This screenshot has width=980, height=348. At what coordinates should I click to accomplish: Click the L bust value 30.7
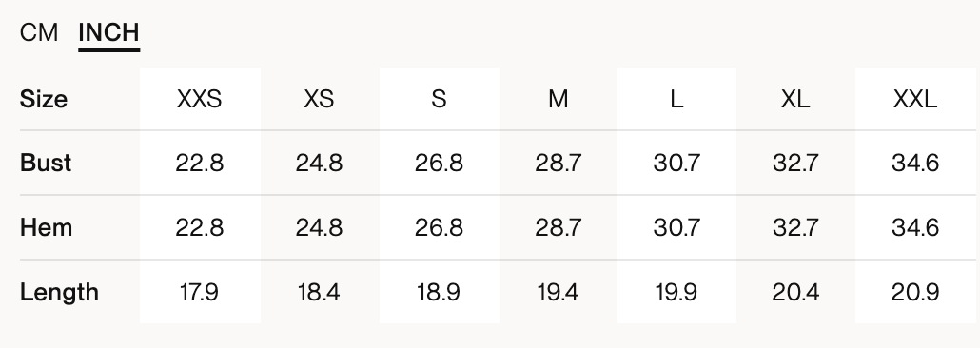[x=676, y=164]
